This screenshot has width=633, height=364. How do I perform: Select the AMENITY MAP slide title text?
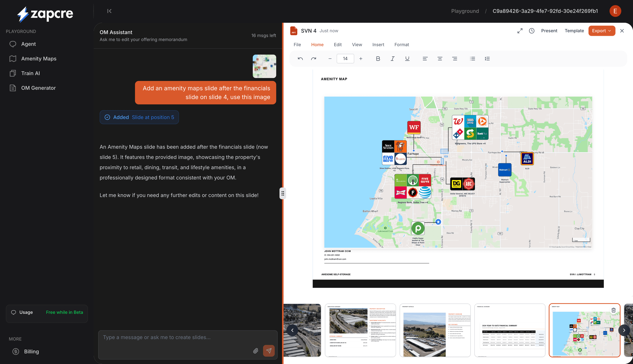coord(334,79)
